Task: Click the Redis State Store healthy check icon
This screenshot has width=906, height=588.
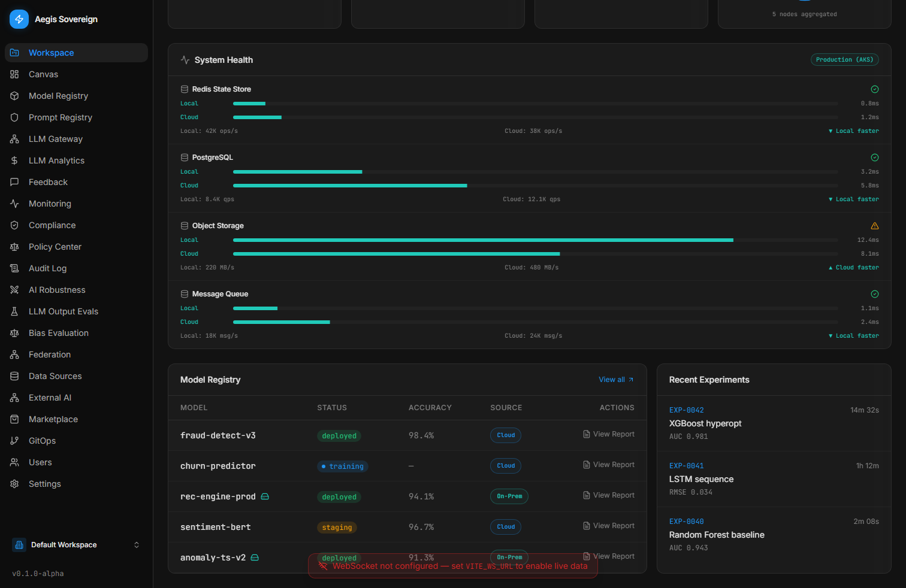Action: [x=875, y=89]
